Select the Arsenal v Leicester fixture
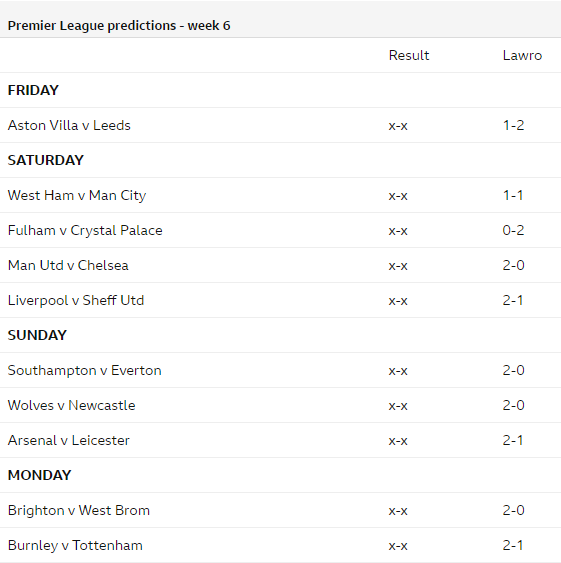Screen dimensions: 561x563 click(69, 441)
